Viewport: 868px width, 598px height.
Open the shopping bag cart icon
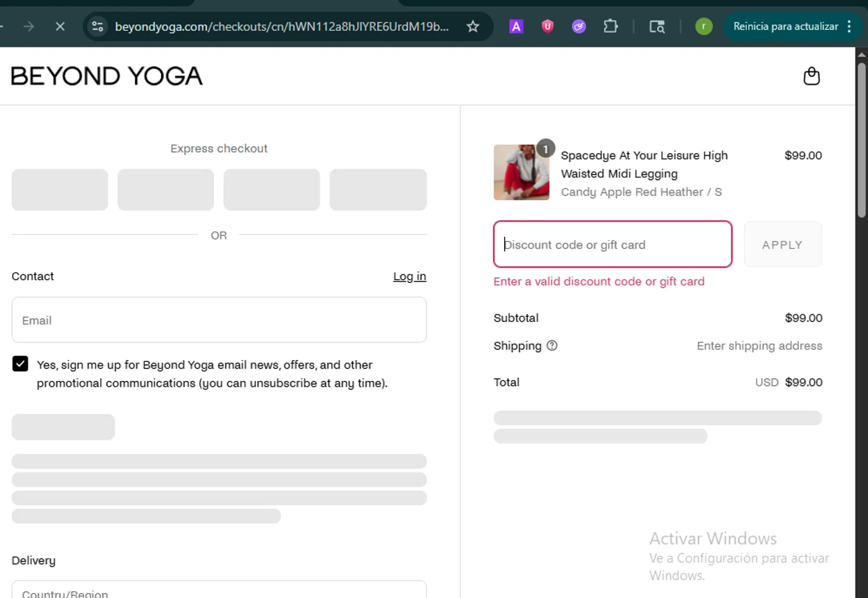pyautogui.click(x=811, y=76)
